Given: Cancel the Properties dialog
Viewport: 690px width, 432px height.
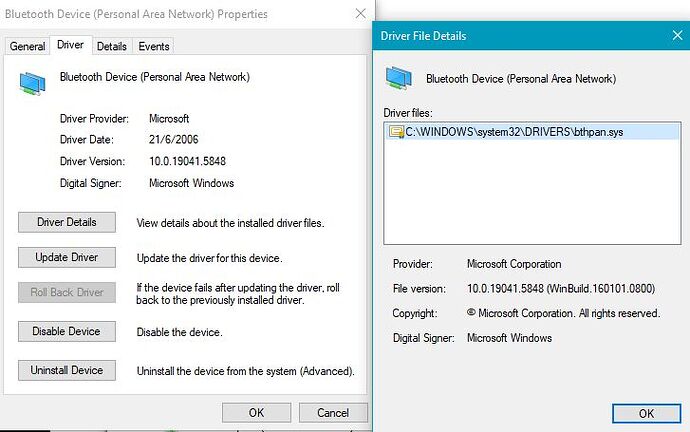Looking at the screenshot, I should (333, 412).
